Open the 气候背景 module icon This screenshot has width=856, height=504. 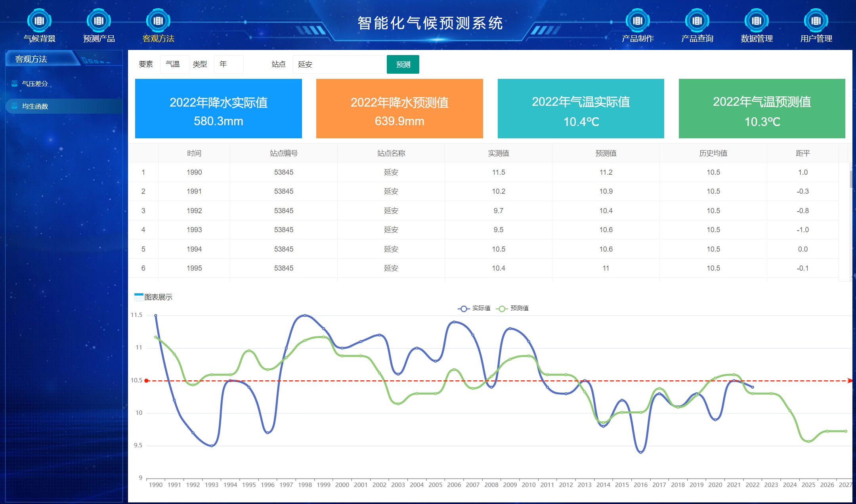pos(39,21)
